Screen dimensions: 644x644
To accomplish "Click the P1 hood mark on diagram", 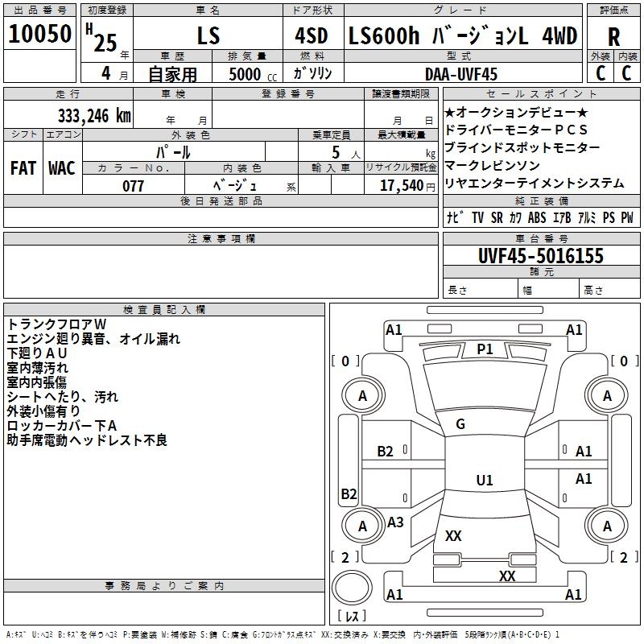I will point(485,349).
